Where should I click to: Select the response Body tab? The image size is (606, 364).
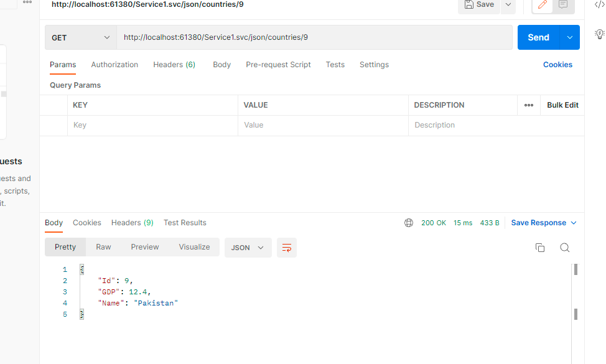pos(54,223)
